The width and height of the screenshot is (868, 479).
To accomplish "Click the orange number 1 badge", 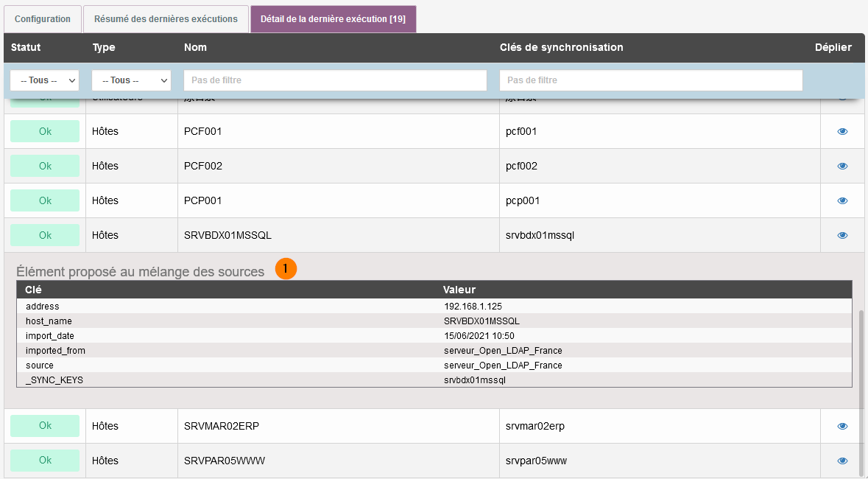I will pos(286,269).
